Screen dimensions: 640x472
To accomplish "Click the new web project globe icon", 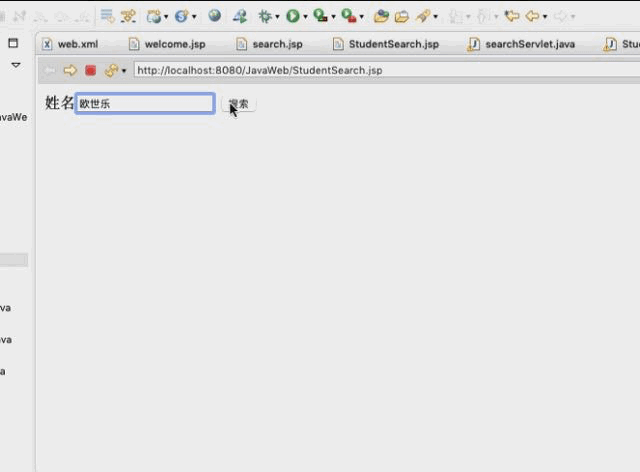I will click(x=154, y=16).
